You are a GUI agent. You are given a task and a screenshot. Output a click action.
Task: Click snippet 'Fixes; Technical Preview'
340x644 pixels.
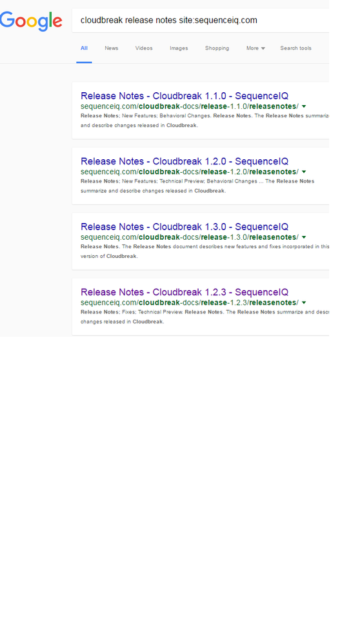pyautogui.click(x=205, y=317)
